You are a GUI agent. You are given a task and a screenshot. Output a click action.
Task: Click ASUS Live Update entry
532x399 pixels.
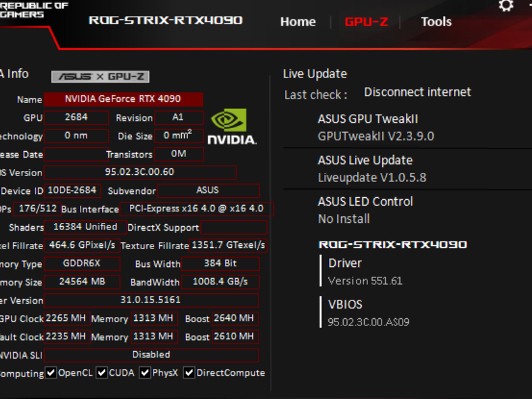[372, 169]
